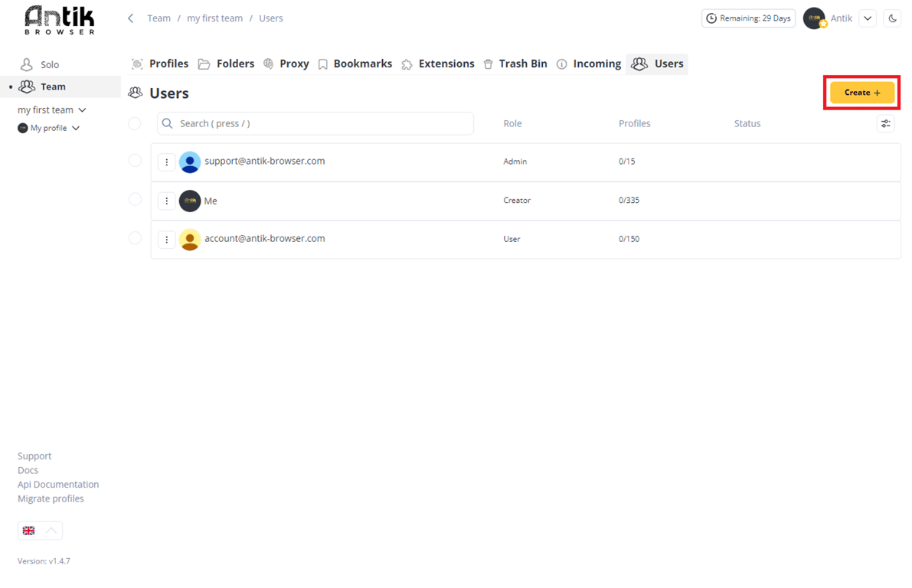Screen dimensions: 912x588
Task: Click avatar of support@antik-browser.com
Action: 190,162
